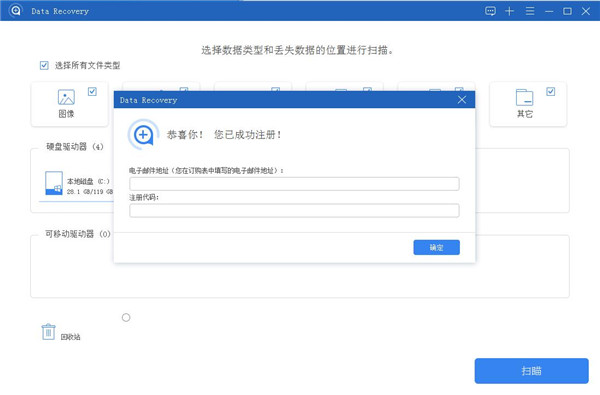
Task: Click the 本地磁盘 (C:) label
Action: (88, 181)
